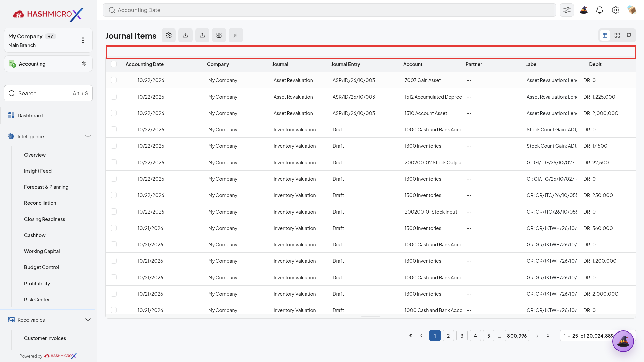Click the scan icon in Journal toolbar

[x=236, y=35]
